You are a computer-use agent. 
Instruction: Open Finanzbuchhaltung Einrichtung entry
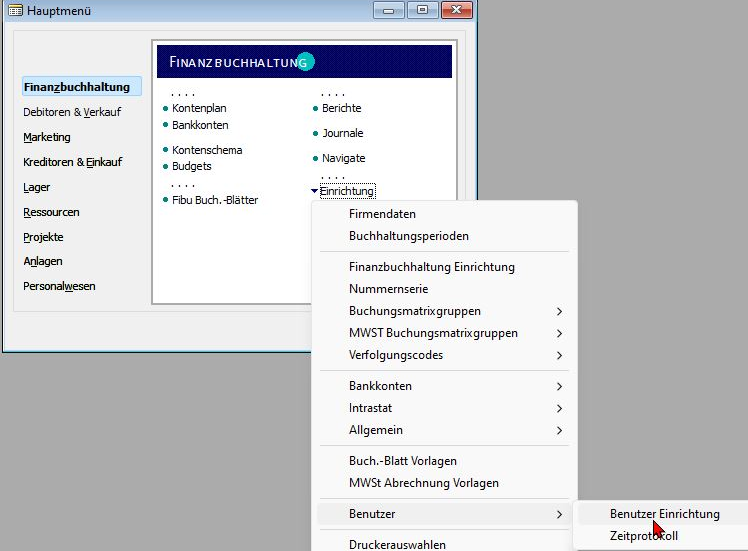444,267
